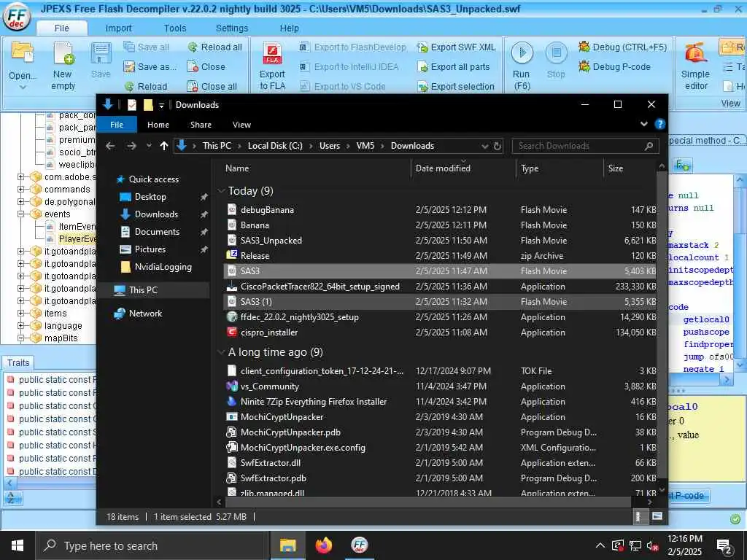Click the New empty file icon
This screenshot has width=747, height=560.
point(63,52)
